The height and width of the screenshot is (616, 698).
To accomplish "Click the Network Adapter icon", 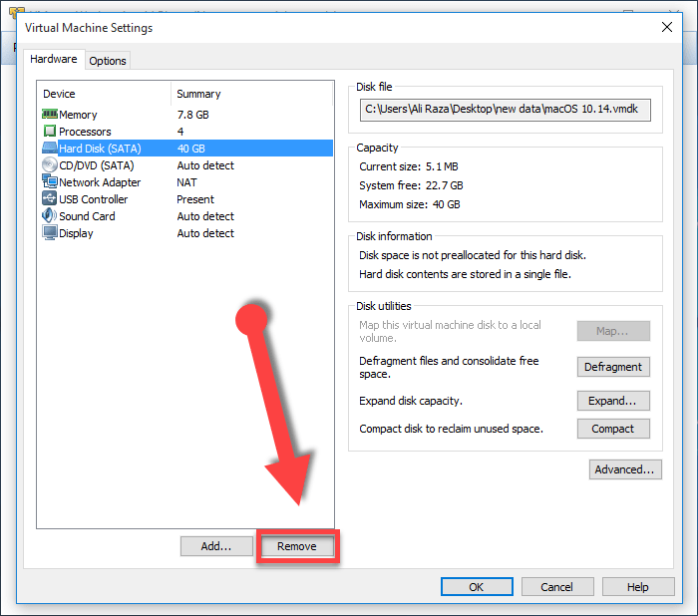I will pyautogui.click(x=49, y=182).
